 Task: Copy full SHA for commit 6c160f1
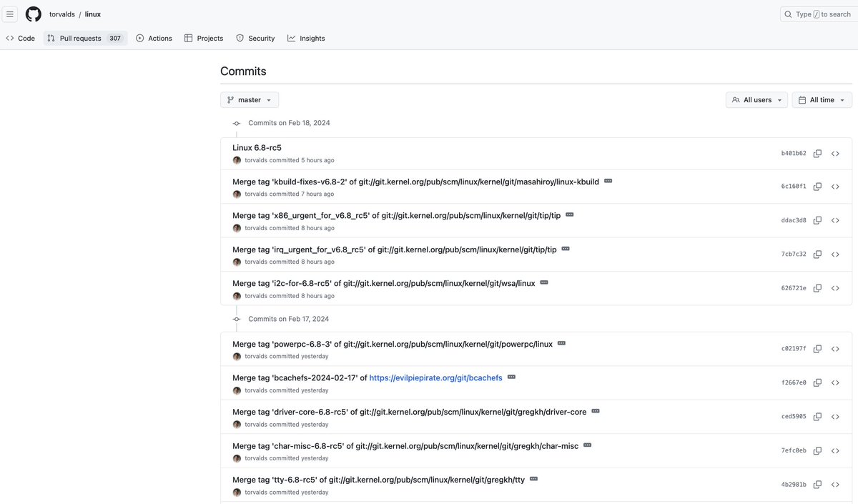[x=817, y=187]
